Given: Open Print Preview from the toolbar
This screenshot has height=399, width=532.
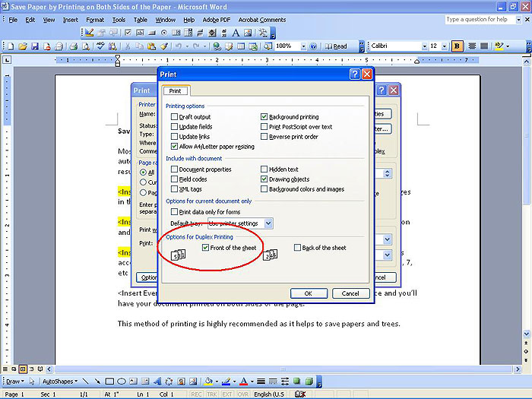Looking at the screenshot, I should tap(85, 46).
